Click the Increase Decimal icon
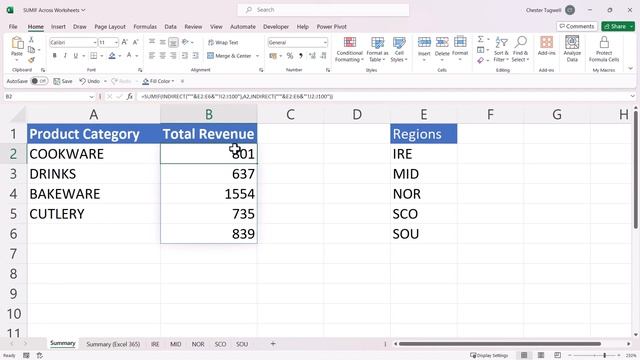Image resolution: width=640 pixels, height=360 pixels. [x=312, y=56]
